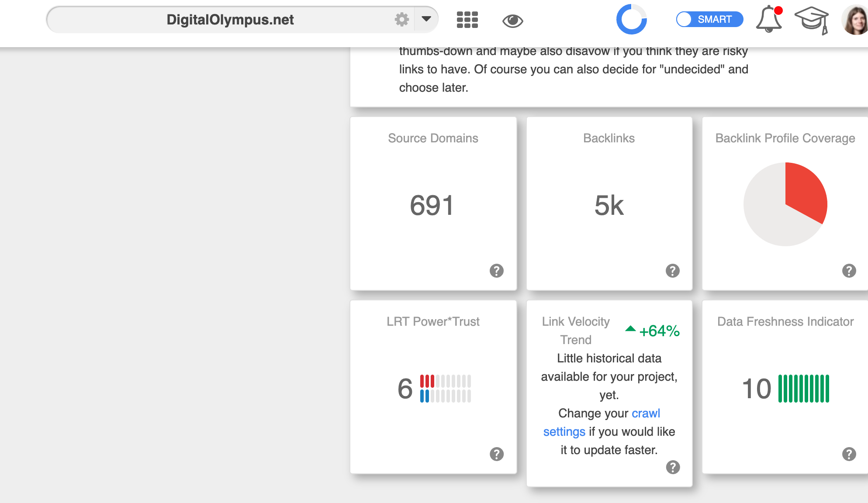
Task: Open the apps grid menu
Action: coord(467,20)
